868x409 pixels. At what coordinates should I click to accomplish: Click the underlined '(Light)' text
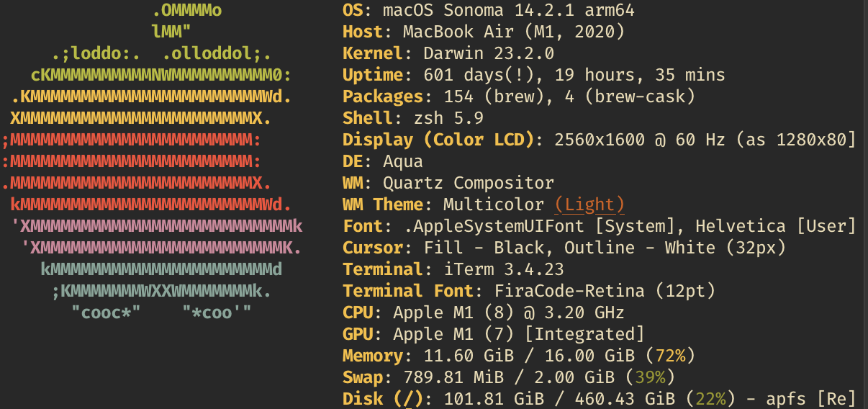tap(589, 205)
